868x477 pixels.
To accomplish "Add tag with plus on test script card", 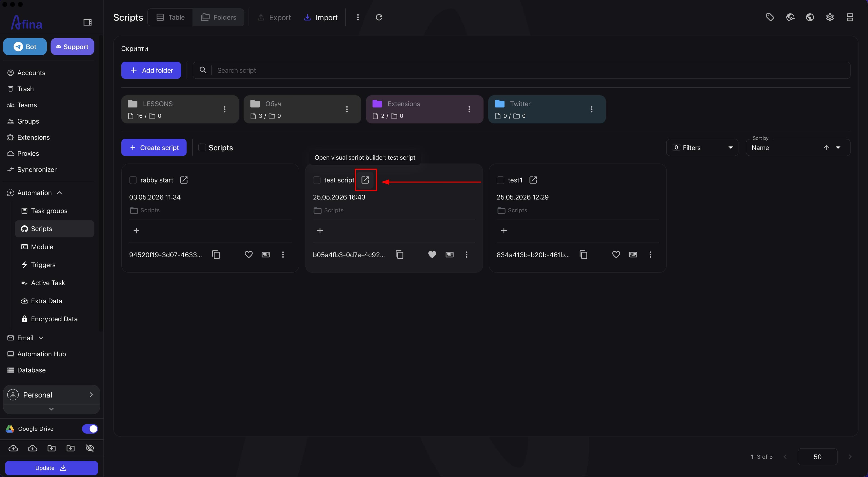I will coord(320,230).
